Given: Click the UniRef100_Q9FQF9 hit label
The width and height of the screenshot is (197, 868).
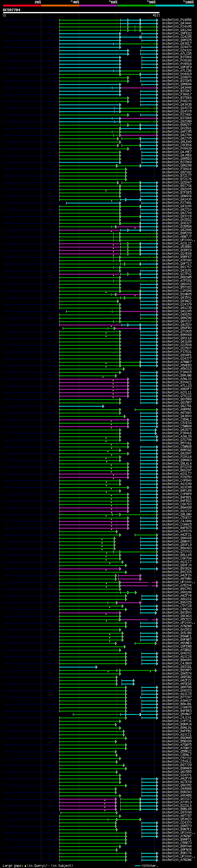Looking at the screenshot, I should [x=177, y=67].
